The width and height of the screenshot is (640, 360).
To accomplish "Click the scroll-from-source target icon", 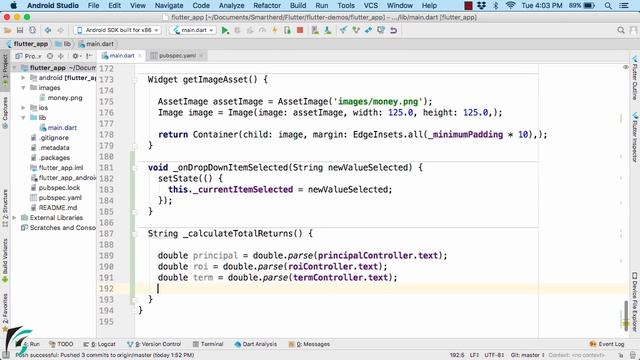I will 50,56.
